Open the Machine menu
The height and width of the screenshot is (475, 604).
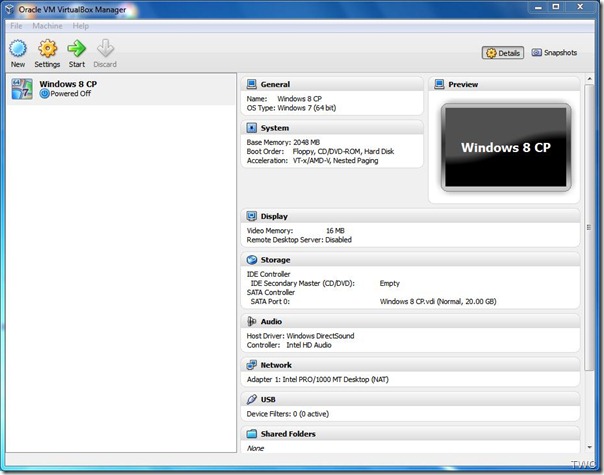[47, 26]
